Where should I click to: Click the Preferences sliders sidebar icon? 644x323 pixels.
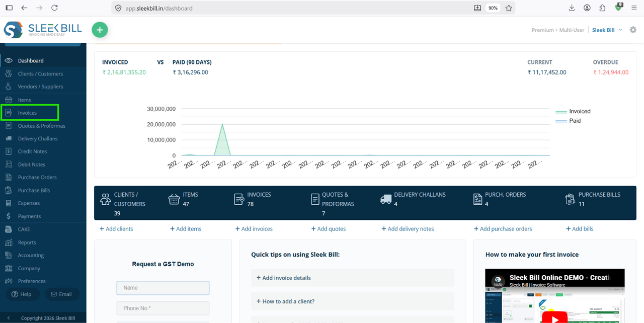pyautogui.click(x=9, y=281)
